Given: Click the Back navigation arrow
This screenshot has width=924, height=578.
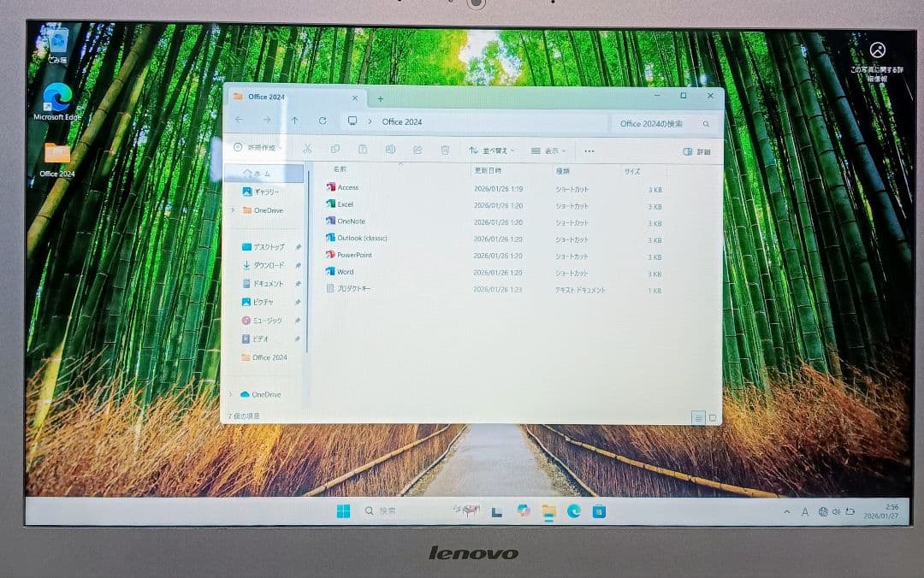Looking at the screenshot, I should pyautogui.click(x=239, y=121).
